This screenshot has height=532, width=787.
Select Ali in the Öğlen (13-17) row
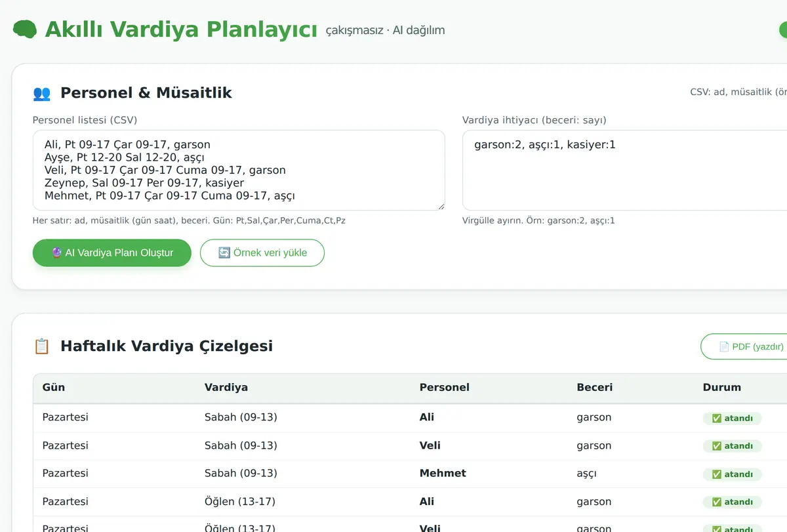click(x=427, y=501)
